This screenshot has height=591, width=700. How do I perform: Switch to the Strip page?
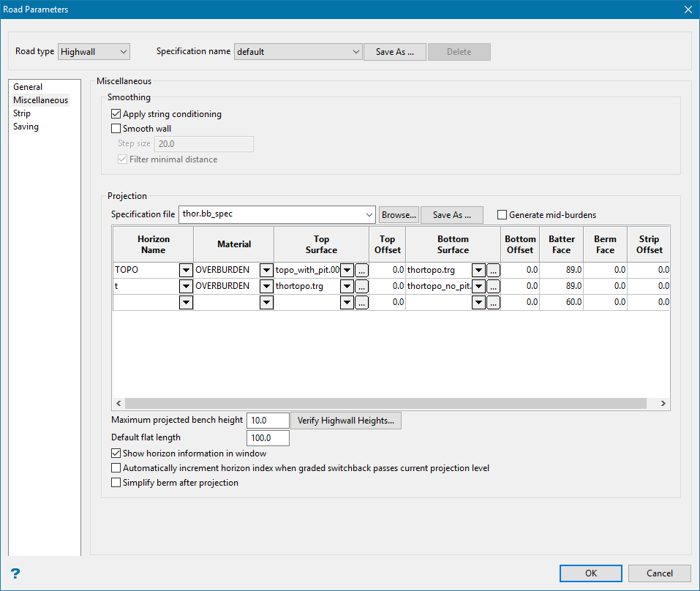[22, 113]
